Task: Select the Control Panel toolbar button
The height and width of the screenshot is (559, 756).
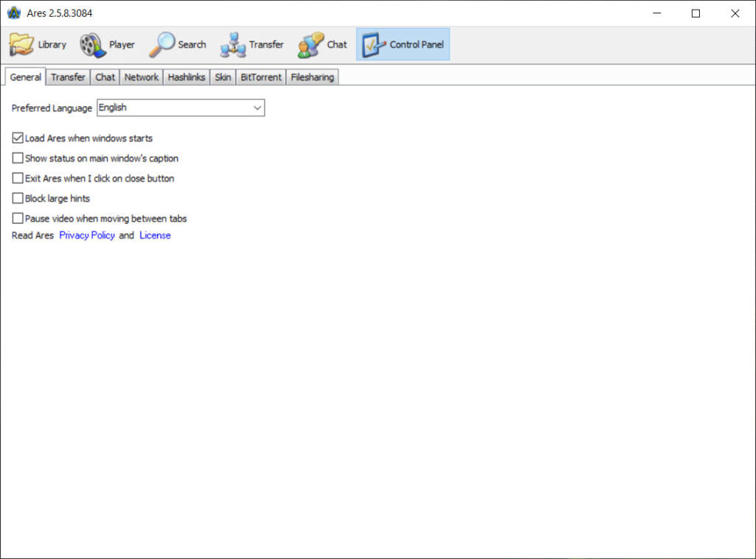Action: (403, 44)
